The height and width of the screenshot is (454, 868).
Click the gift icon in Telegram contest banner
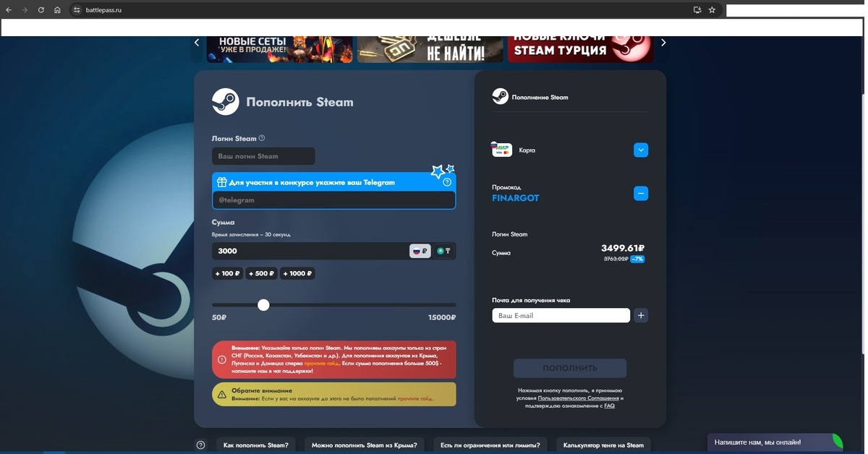[222, 182]
